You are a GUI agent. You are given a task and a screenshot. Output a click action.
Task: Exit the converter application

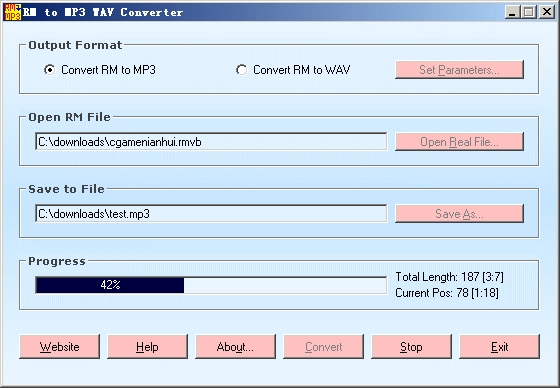tap(499, 347)
